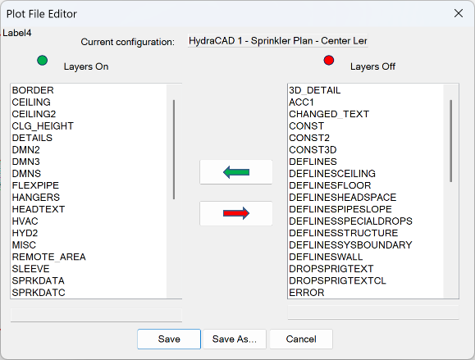Viewport: 475px width, 360px height.
Task: Cancel the plot file editing
Action: 301,339
